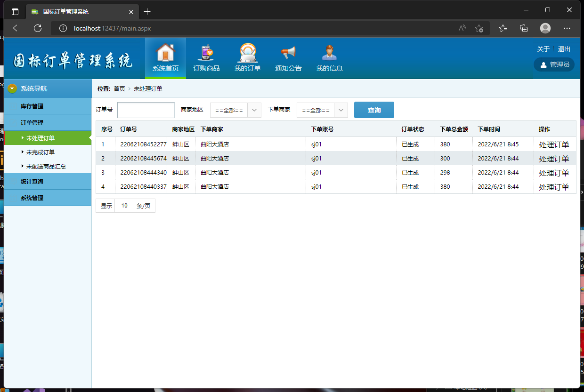Collapse the 系统导航 arrow icon
Screen dimensions: 584x392
(x=12, y=88)
